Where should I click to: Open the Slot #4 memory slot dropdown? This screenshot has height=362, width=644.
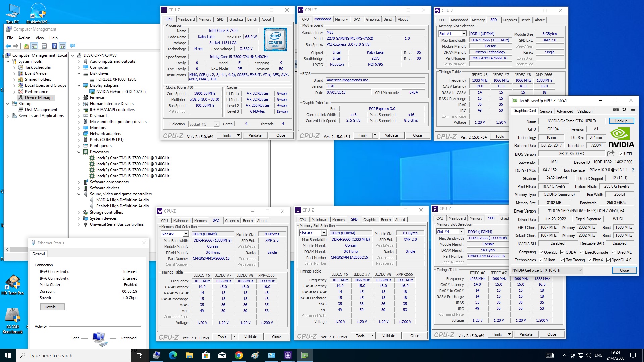point(461,232)
